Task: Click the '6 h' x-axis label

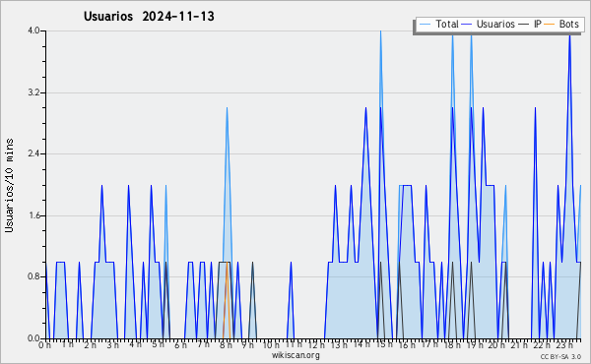Action: click(180, 344)
